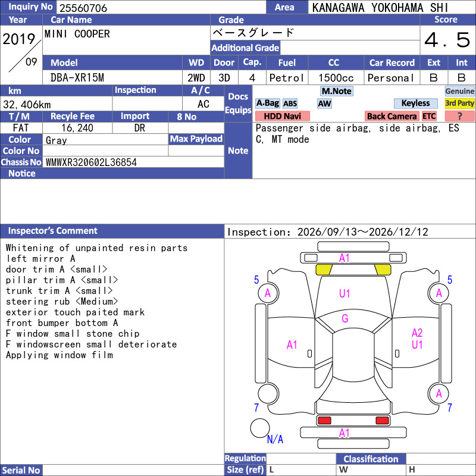
Task: Click the N/A spare tire circle
Action: click(x=260, y=428)
